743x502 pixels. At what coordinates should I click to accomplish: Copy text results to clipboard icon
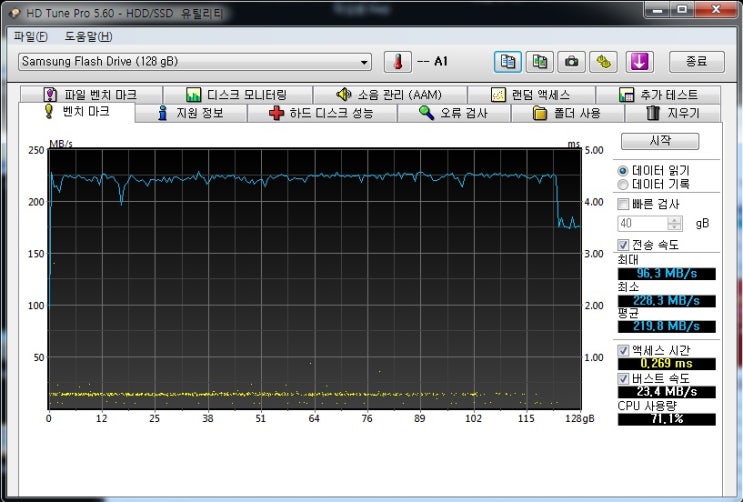507,62
